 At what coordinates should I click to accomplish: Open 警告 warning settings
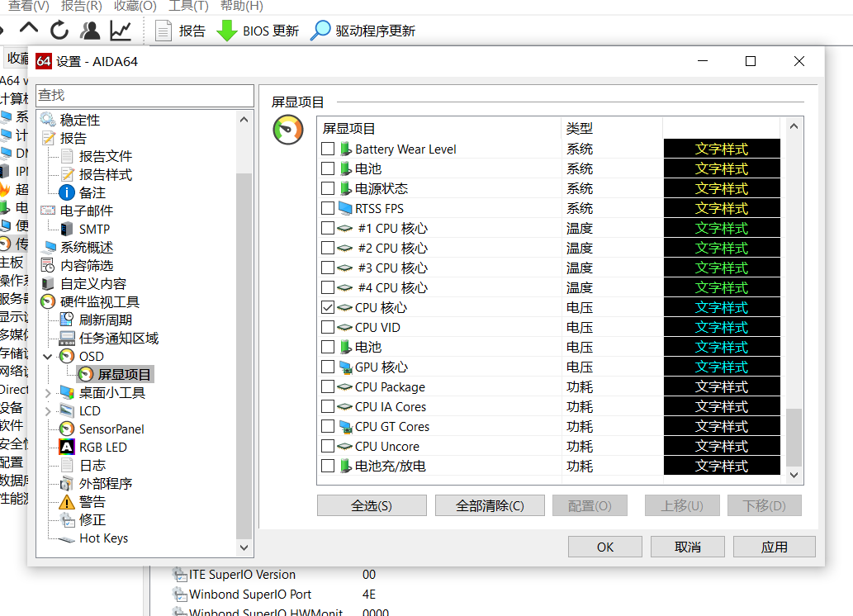coord(92,502)
